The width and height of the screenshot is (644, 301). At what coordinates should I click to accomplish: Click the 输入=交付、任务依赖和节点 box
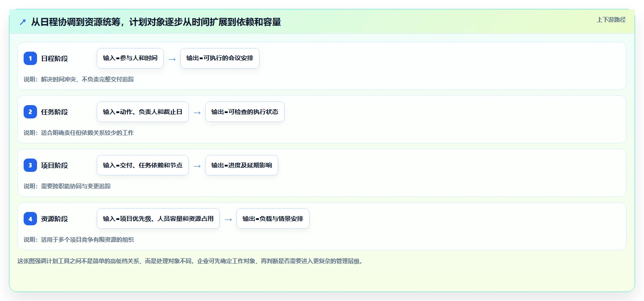point(143,165)
